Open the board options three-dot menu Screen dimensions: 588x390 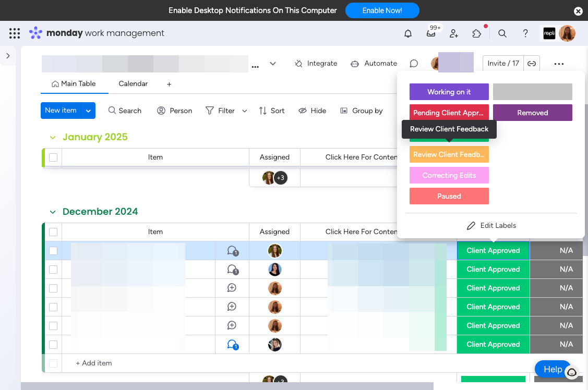point(559,64)
